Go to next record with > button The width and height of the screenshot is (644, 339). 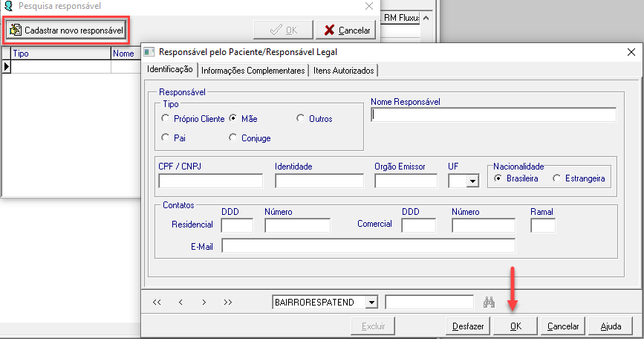[x=204, y=302]
